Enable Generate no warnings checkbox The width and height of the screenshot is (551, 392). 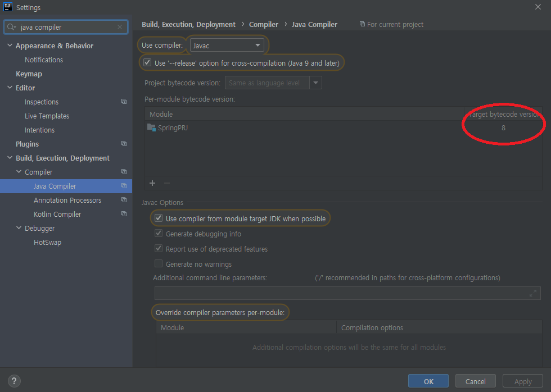(x=159, y=263)
